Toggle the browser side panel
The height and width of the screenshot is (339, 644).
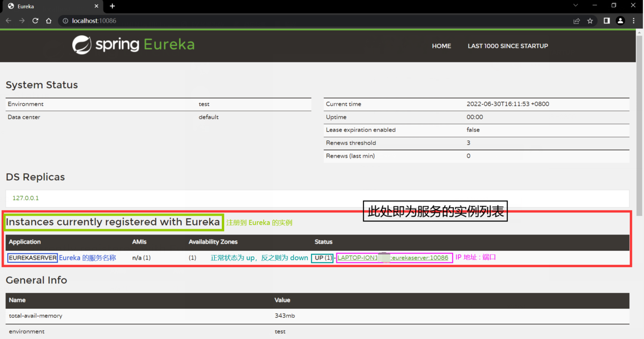pyautogui.click(x=607, y=21)
